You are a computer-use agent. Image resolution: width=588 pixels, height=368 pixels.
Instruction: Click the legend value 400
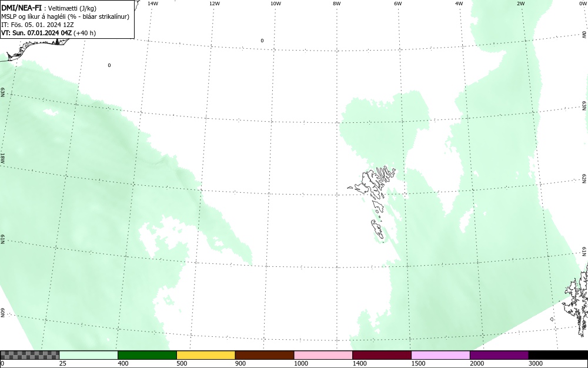(x=123, y=363)
